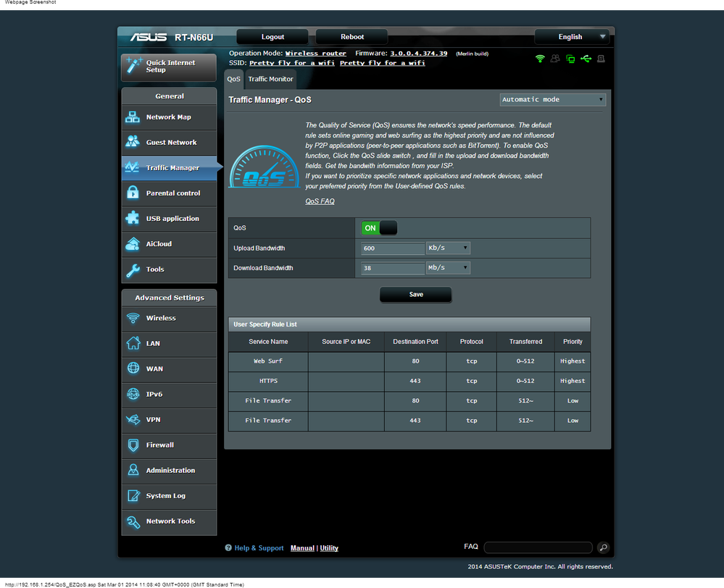
Task: Click the firmware version 3.0.0.4.374.39 link
Action: click(418, 54)
